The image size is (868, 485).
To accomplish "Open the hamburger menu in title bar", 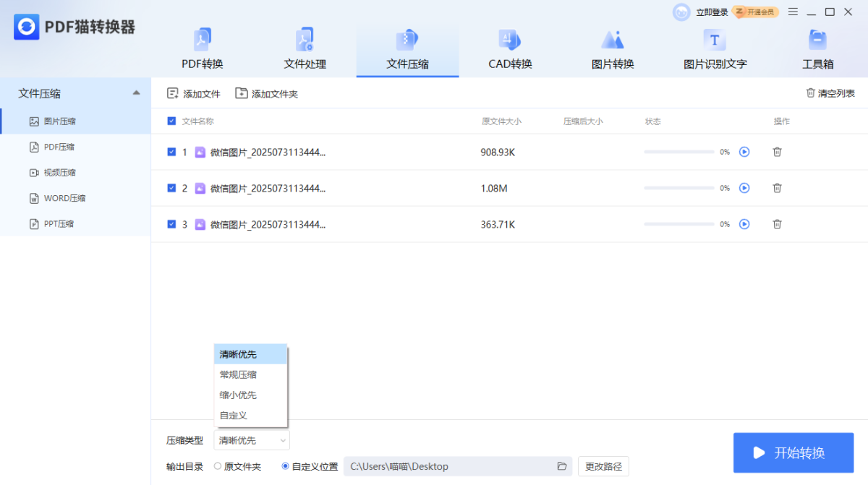I will tap(793, 12).
